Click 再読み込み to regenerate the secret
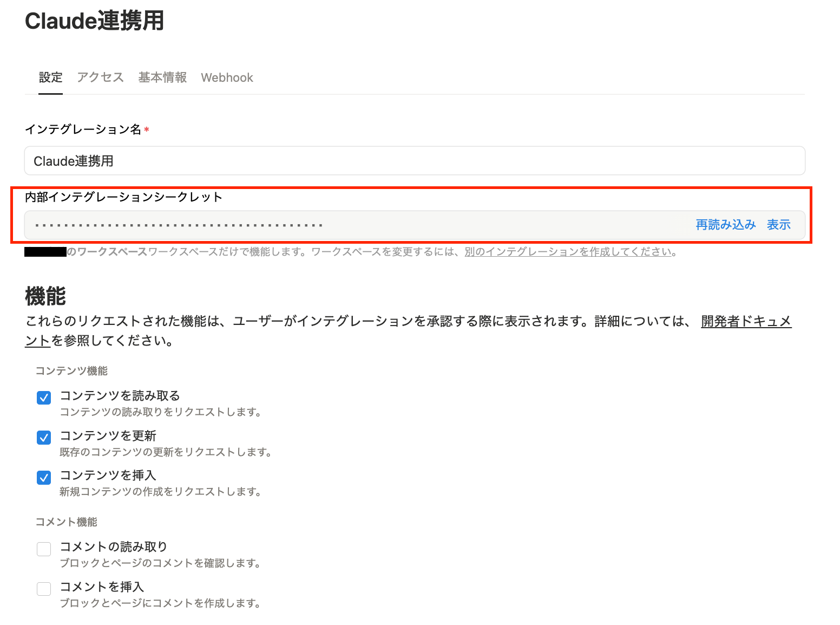The height and width of the screenshot is (625, 840). pyautogui.click(x=726, y=225)
